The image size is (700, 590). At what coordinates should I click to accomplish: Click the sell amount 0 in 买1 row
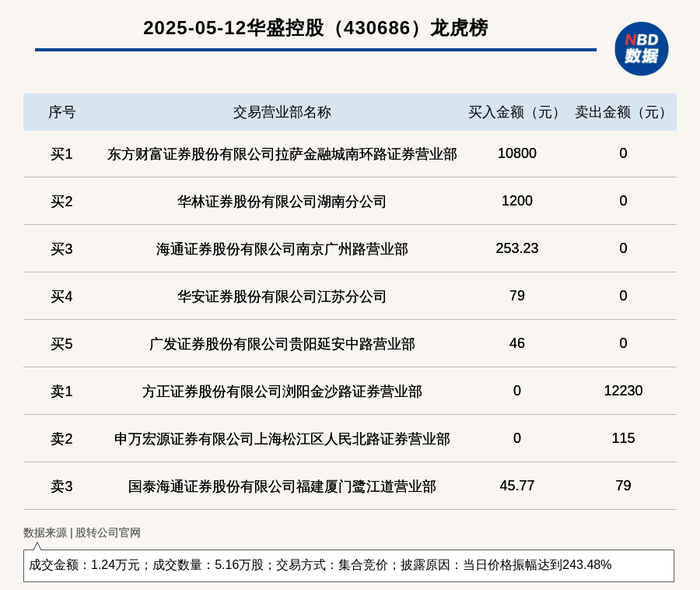pos(623,153)
